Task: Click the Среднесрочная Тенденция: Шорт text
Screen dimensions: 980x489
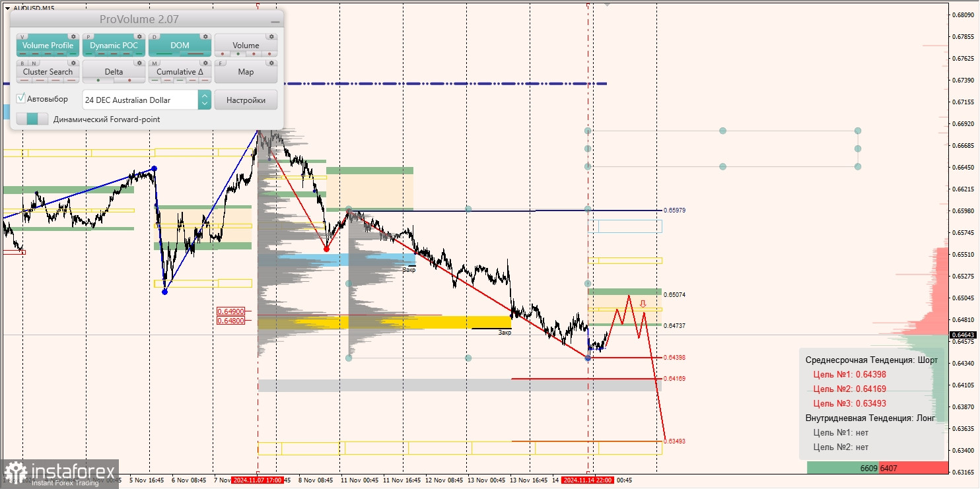Action: click(872, 360)
